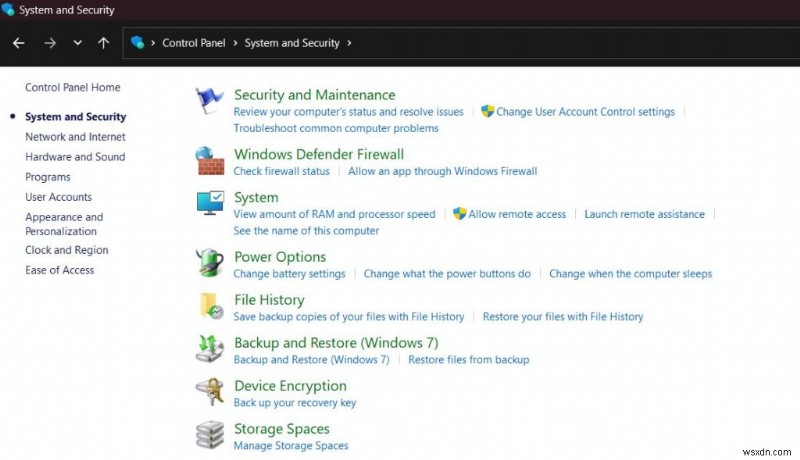Open the Security and Maintenance heading
The image size is (800, 460).
314,95
